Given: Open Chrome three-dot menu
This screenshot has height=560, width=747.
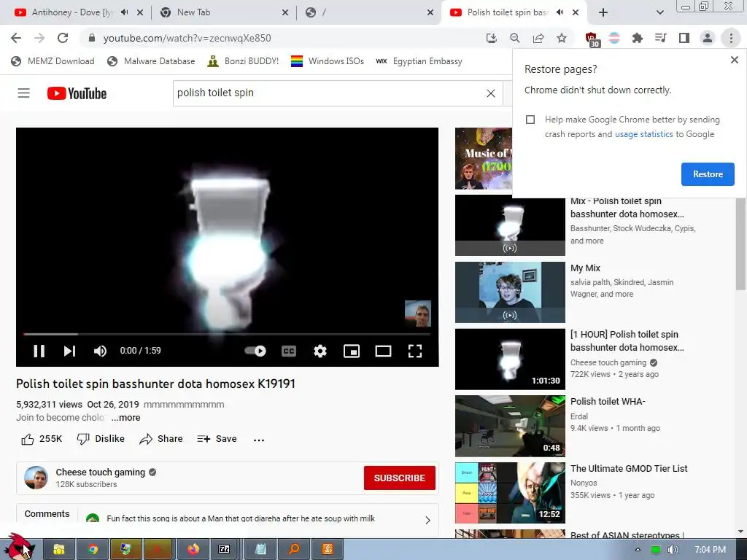Looking at the screenshot, I should 731,38.
